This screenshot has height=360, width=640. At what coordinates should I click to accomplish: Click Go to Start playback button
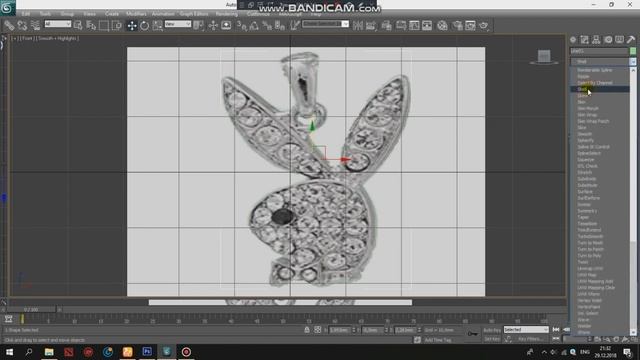pyautogui.click(x=556, y=329)
